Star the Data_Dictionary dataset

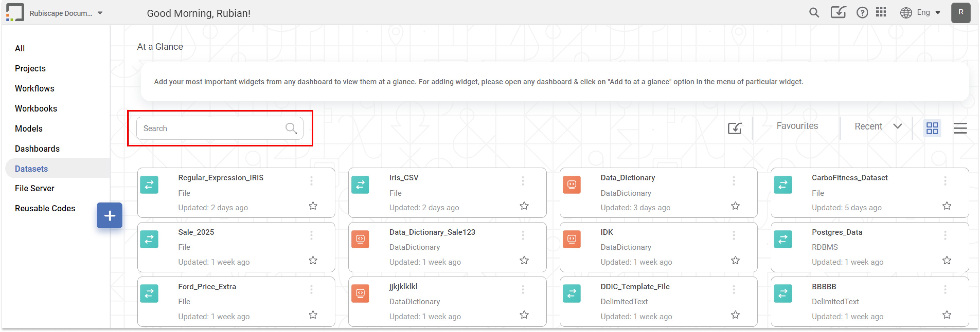(735, 206)
